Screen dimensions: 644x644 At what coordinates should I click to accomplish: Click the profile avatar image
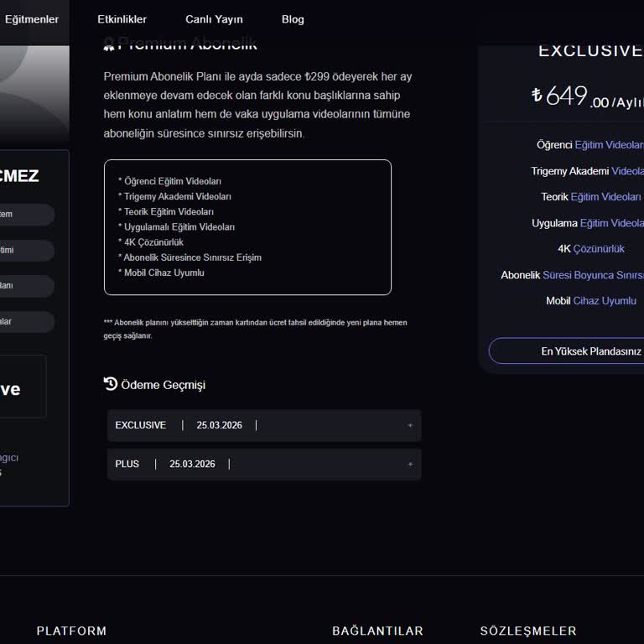34,94
